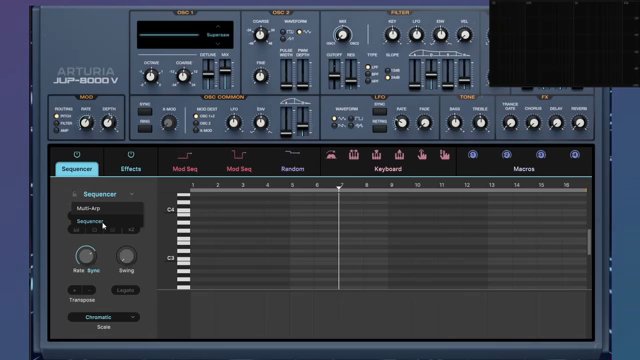Click the playhead marker at step 7
This screenshot has width=640, height=360.
point(339,187)
